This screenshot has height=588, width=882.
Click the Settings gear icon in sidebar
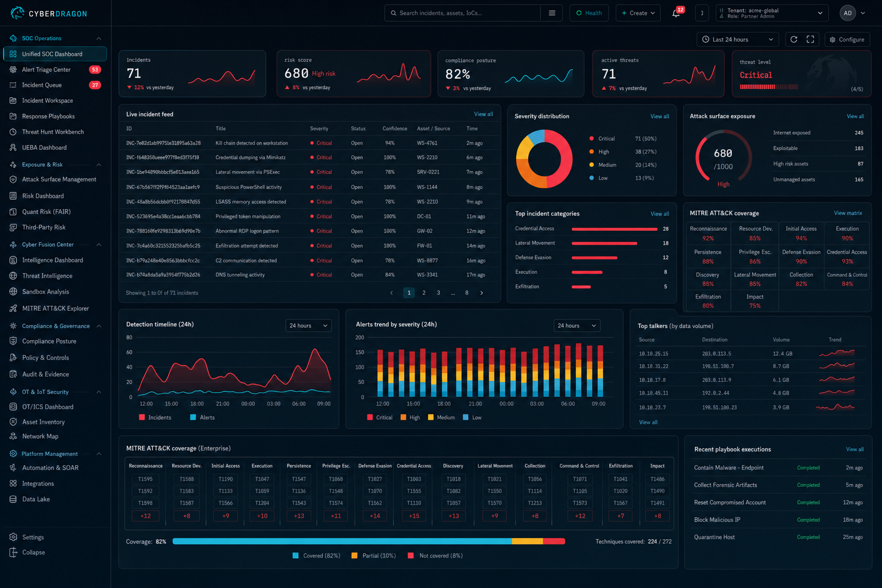[x=13, y=537]
